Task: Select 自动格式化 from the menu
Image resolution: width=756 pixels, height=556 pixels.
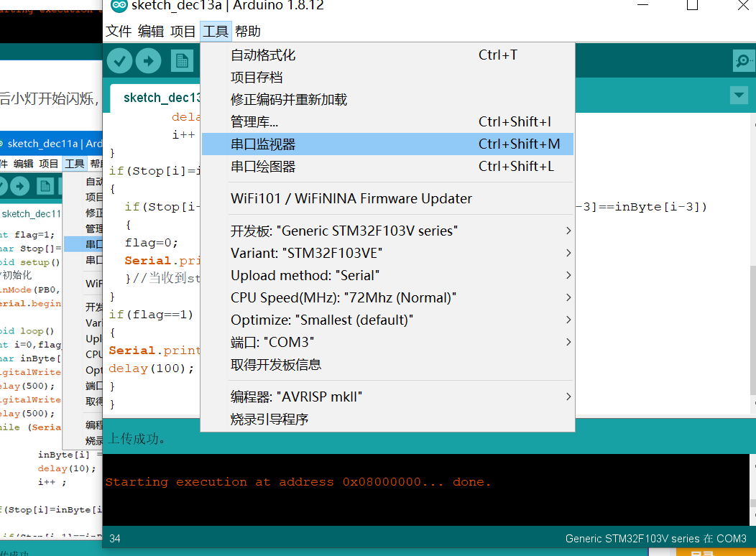Action: (x=387, y=55)
